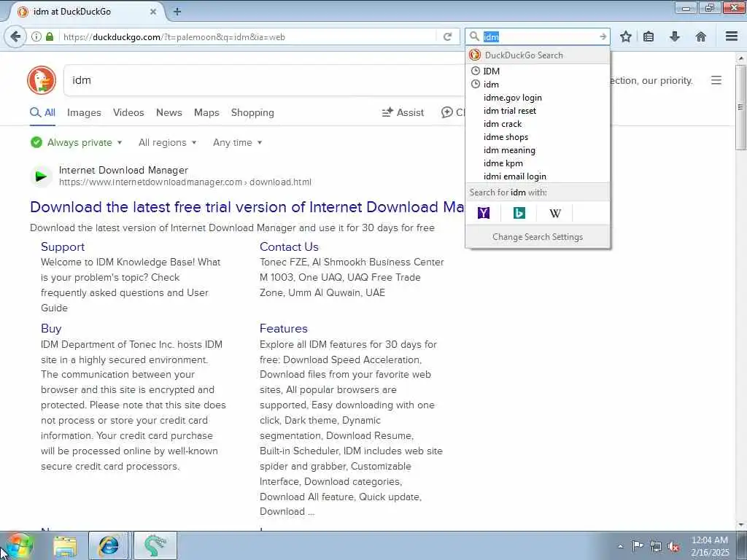This screenshot has height=560, width=747.
Task: Pick the idme kpm suggestion
Action: pyautogui.click(x=538, y=163)
